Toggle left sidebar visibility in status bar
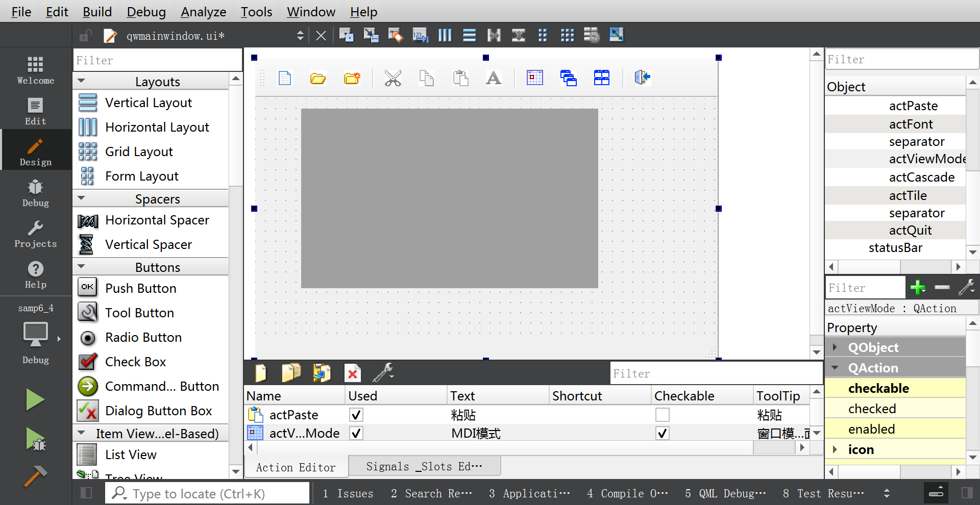The image size is (980, 505). coord(86,493)
